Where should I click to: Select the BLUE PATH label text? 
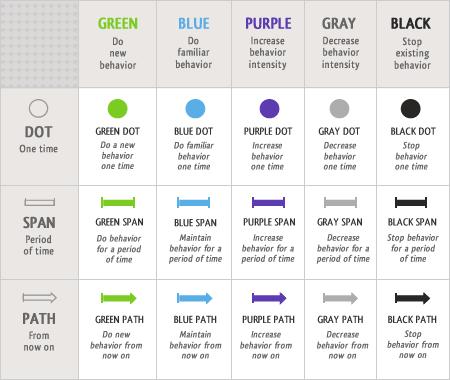[x=195, y=319]
